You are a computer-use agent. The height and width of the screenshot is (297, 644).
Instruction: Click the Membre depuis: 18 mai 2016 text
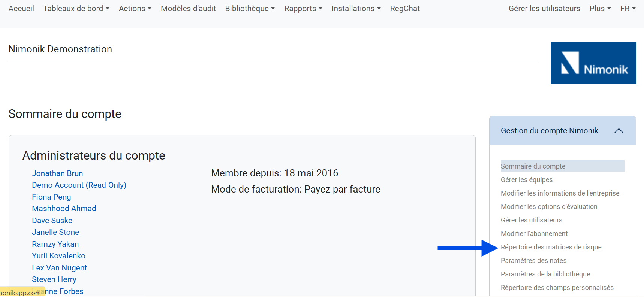[x=275, y=173]
